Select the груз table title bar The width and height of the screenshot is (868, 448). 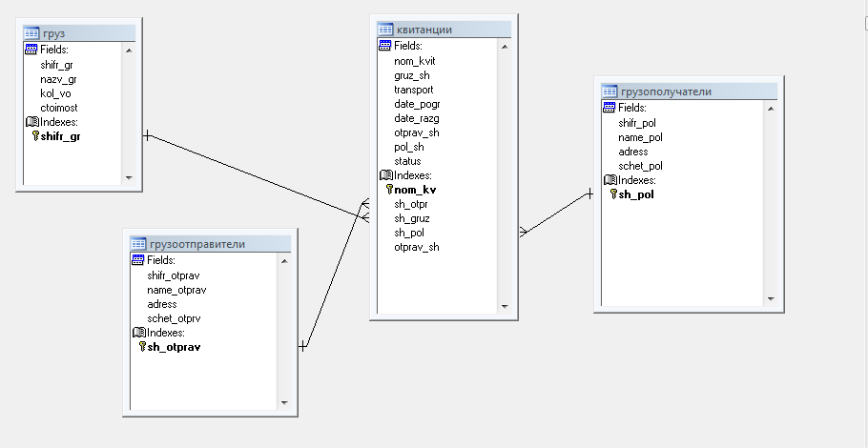click(79, 33)
